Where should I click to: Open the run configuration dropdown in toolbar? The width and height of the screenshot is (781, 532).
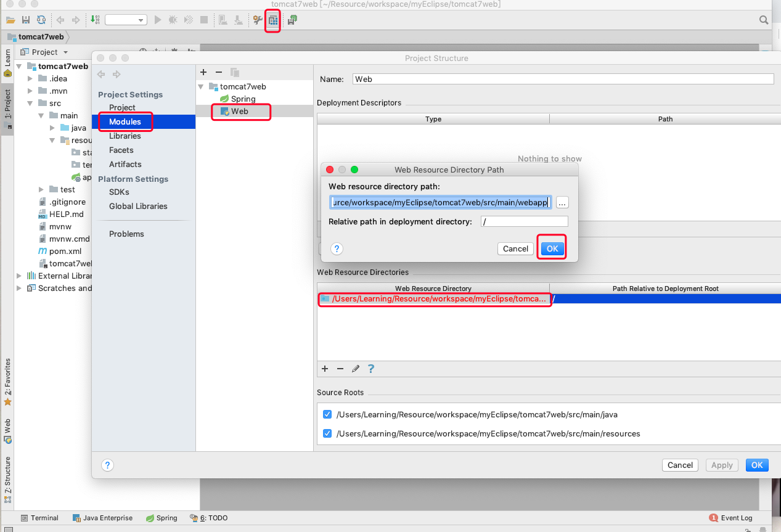[126, 20]
